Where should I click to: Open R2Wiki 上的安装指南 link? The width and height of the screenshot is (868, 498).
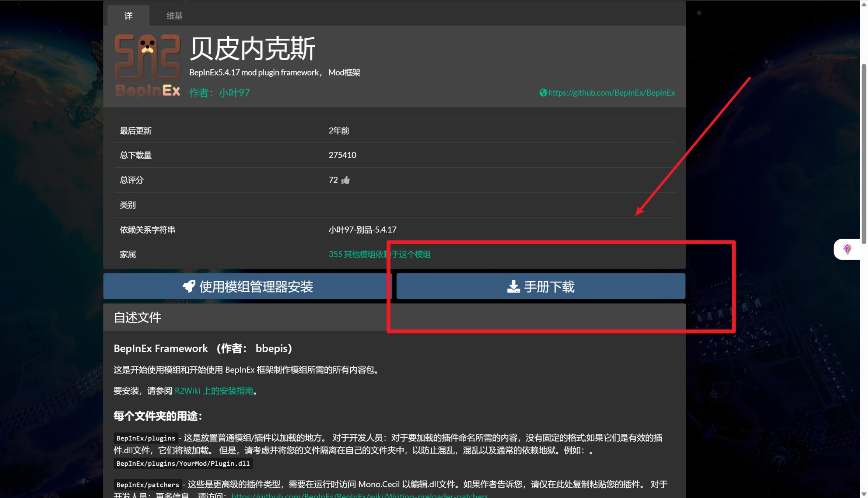point(214,391)
